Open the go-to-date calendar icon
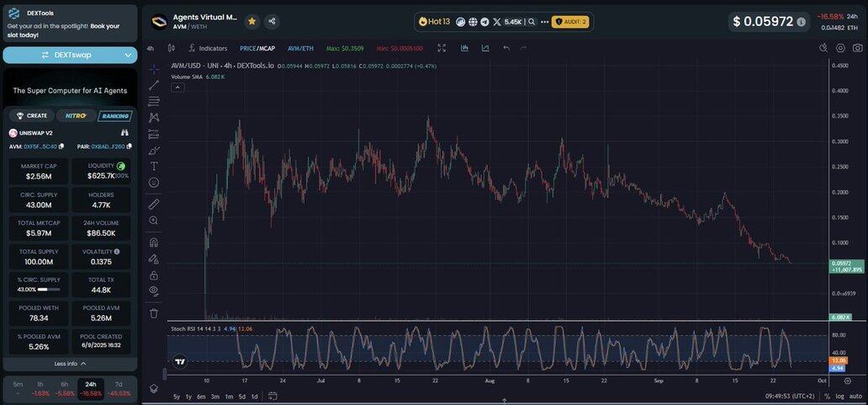868x405 pixels. [273, 396]
